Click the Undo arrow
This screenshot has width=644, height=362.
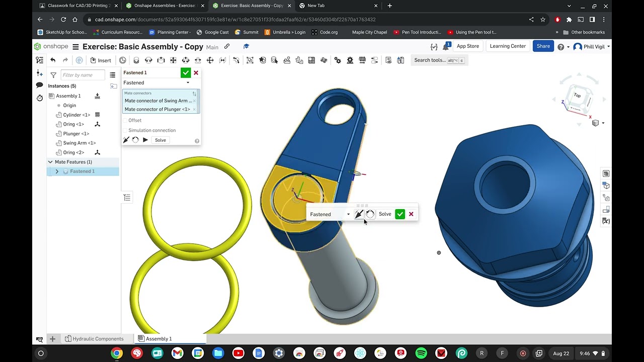tap(53, 60)
